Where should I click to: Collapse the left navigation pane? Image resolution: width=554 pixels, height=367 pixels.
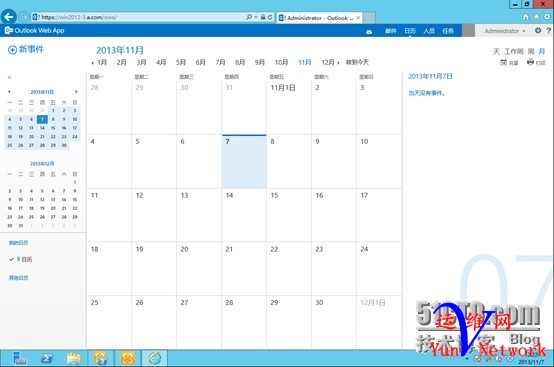tap(10, 77)
